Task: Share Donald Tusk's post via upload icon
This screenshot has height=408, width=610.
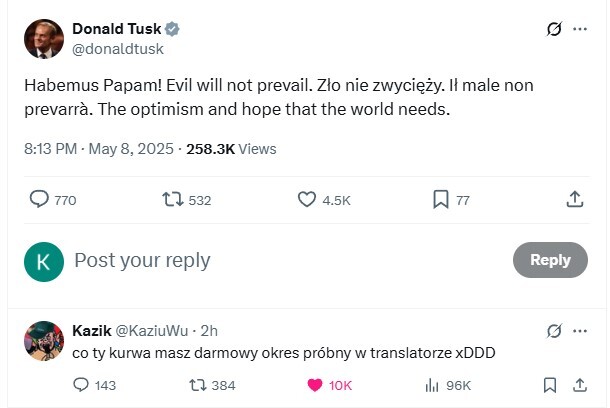Action: click(x=575, y=200)
